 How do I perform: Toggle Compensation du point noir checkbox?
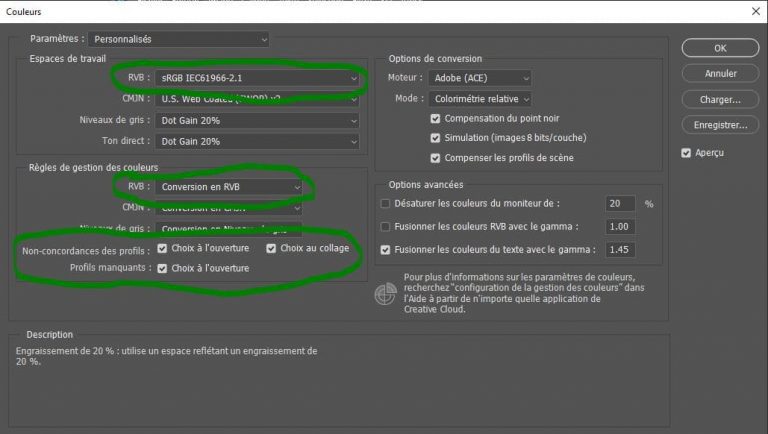435,119
